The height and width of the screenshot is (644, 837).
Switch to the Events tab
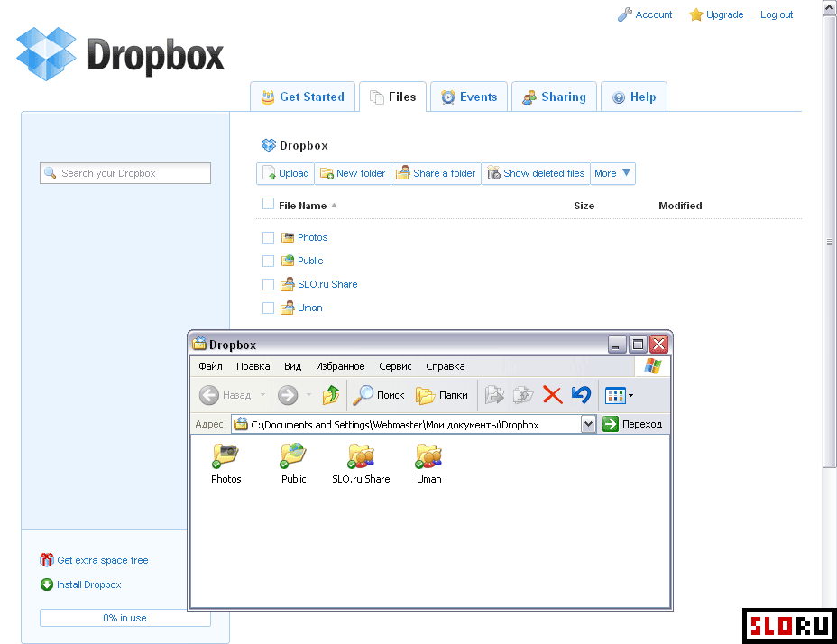coord(469,97)
